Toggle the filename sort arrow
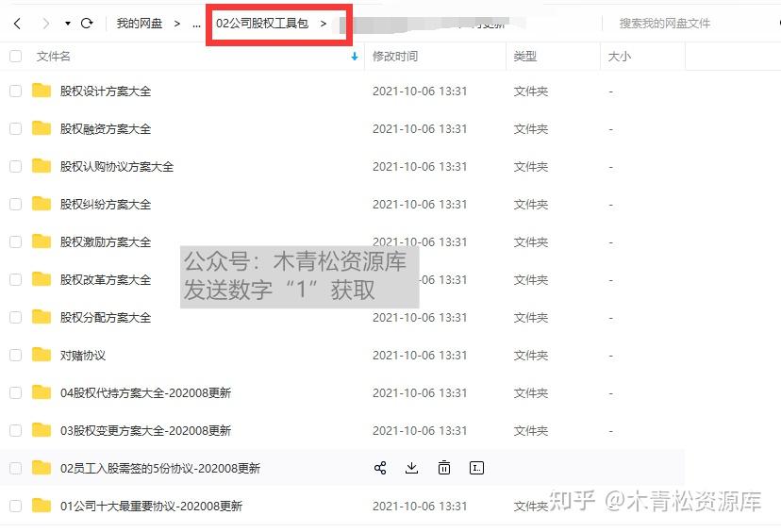The image size is (781, 532). coord(355,57)
